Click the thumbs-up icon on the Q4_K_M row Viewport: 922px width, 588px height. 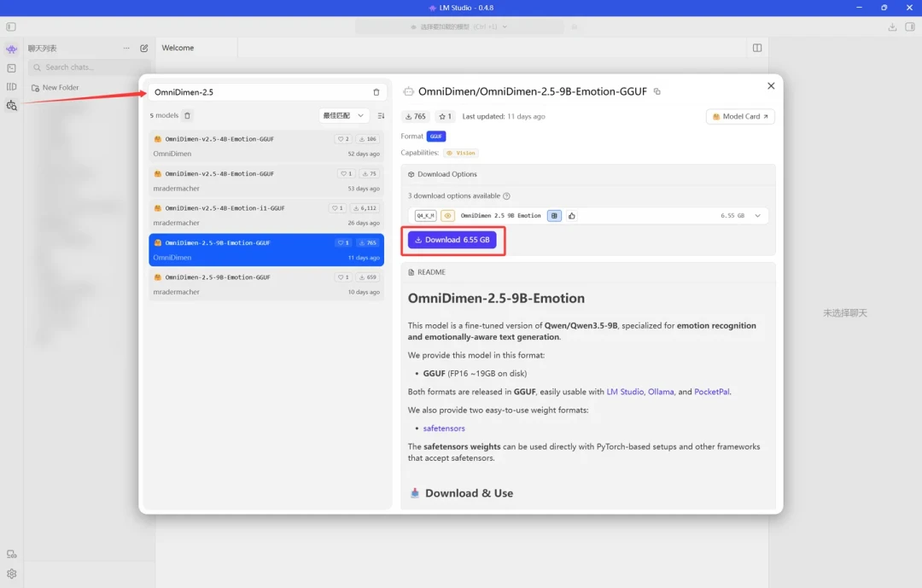tap(571, 216)
